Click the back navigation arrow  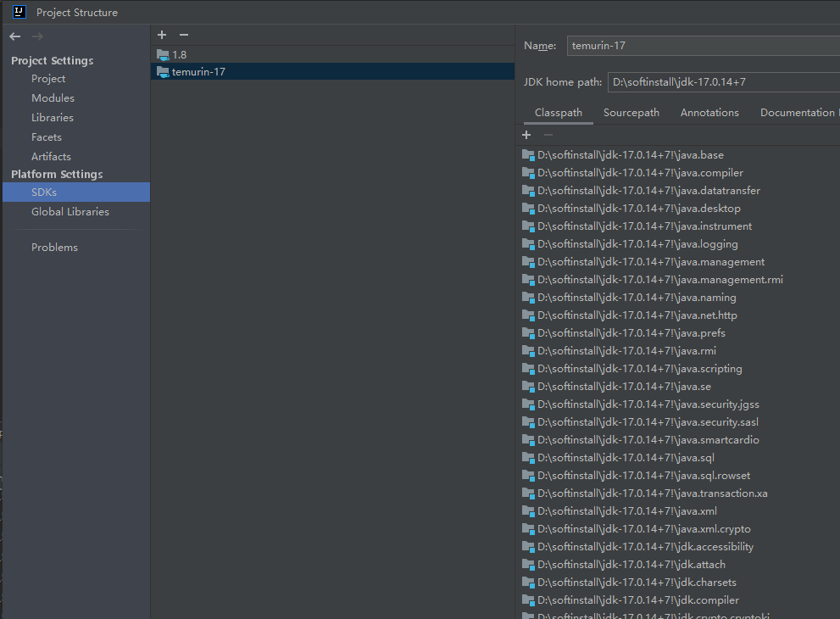tap(15, 36)
